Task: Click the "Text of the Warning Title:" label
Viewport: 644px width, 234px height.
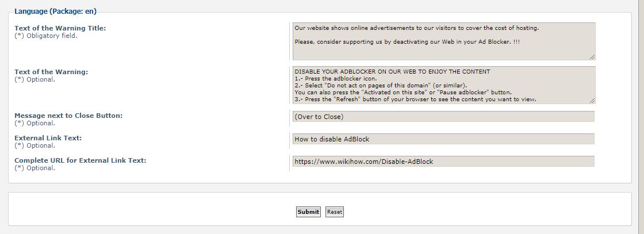Action: (x=60, y=28)
